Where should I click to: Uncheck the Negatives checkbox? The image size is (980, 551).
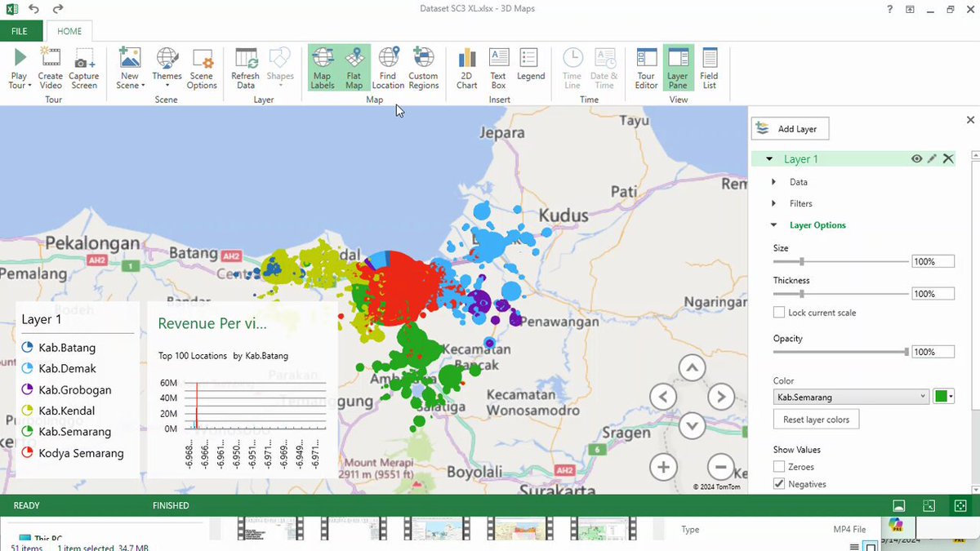779,484
